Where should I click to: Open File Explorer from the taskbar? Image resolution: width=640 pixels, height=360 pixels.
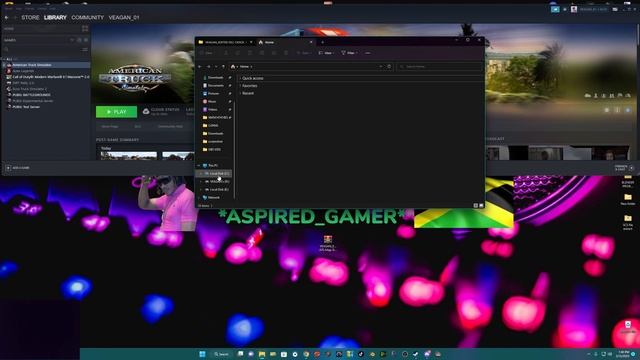[262, 354]
